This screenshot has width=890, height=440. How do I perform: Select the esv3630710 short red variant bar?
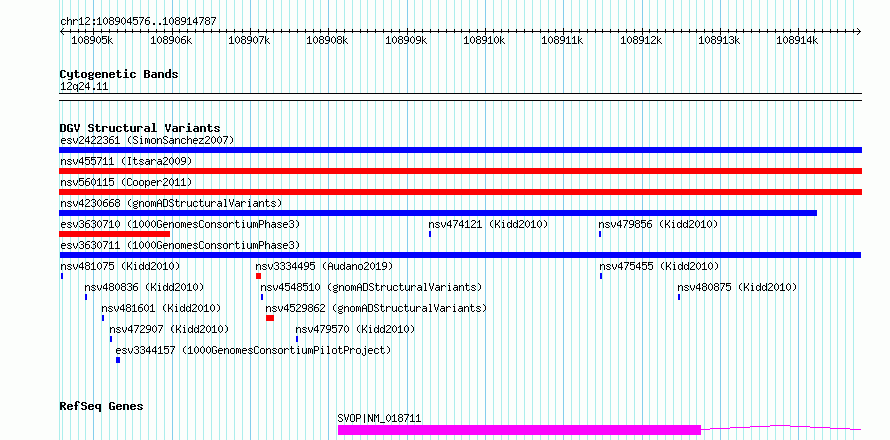click(115, 234)
